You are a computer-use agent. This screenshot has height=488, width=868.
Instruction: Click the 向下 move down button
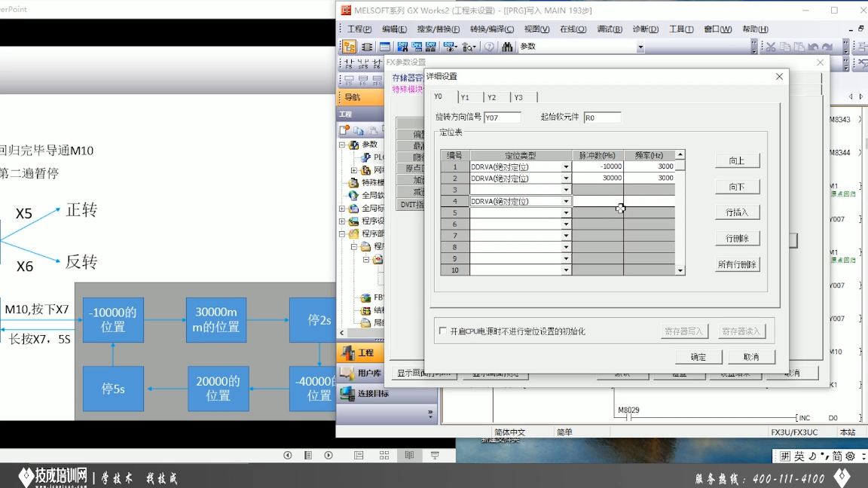point(737,187)
